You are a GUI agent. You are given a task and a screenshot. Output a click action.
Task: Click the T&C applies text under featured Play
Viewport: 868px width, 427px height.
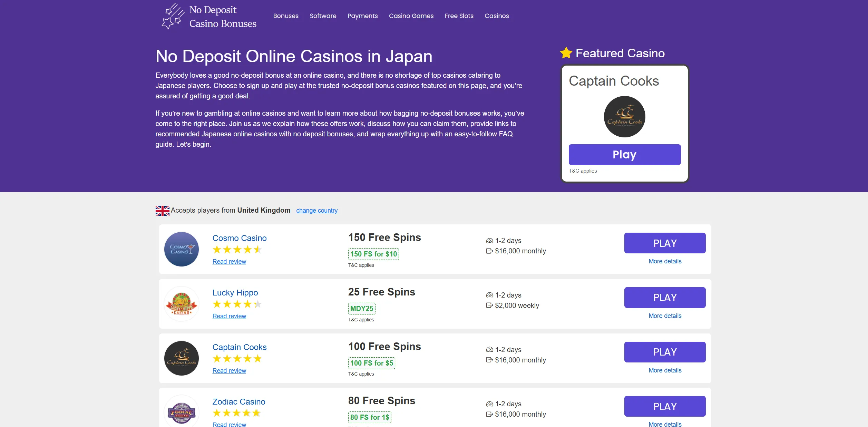(583, 171)
